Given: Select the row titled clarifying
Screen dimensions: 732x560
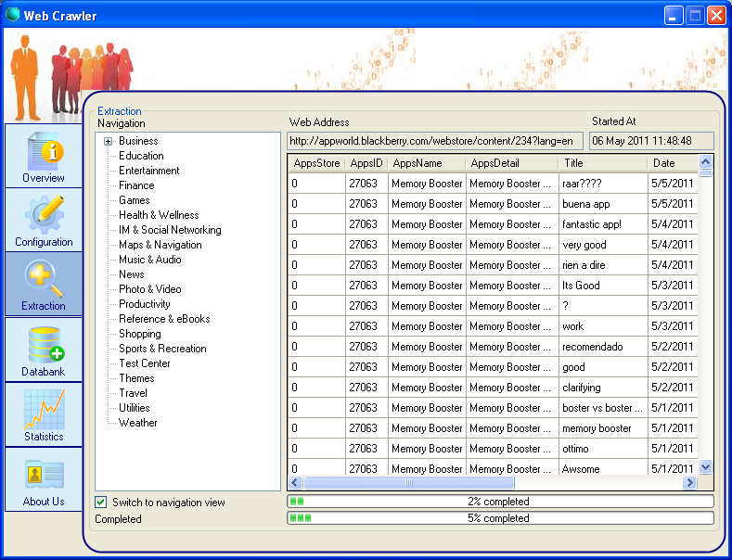Looking at the screenshot, I should click(493, 388).
